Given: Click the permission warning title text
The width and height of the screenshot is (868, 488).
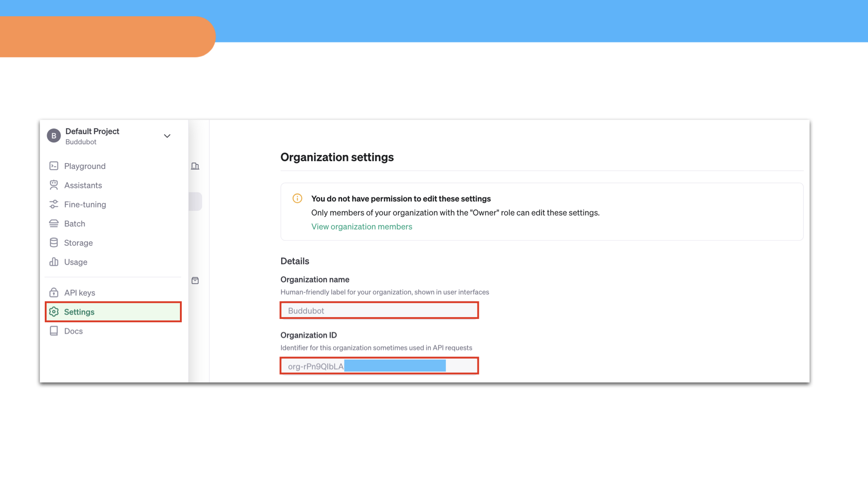Looking at the screenshot, I should tap(401, 198).
